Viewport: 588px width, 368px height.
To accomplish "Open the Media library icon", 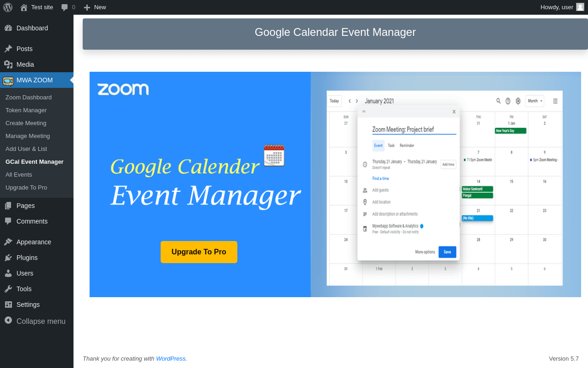I will pos(8,64).
